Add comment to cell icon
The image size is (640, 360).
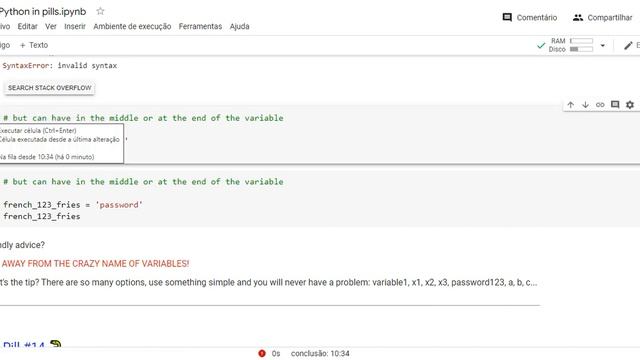pyautogui.click(x=615, y=105)
